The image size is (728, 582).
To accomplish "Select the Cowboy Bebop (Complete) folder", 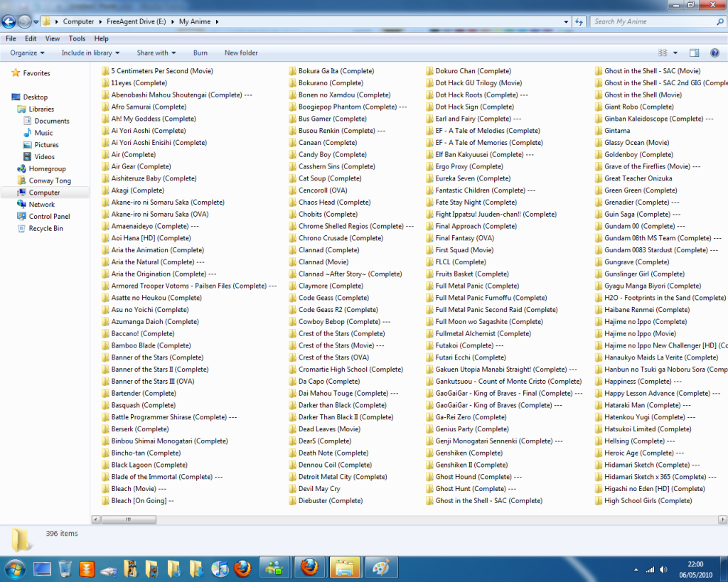I will pyautogui.click(x=339, y=322).
